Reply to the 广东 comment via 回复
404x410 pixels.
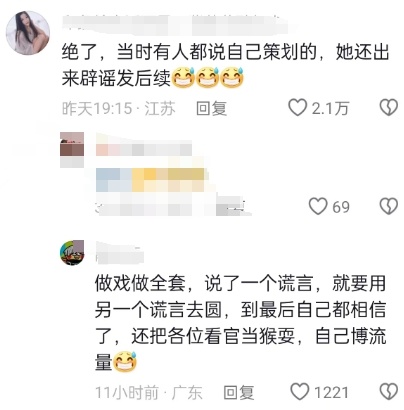click(238, 392)
